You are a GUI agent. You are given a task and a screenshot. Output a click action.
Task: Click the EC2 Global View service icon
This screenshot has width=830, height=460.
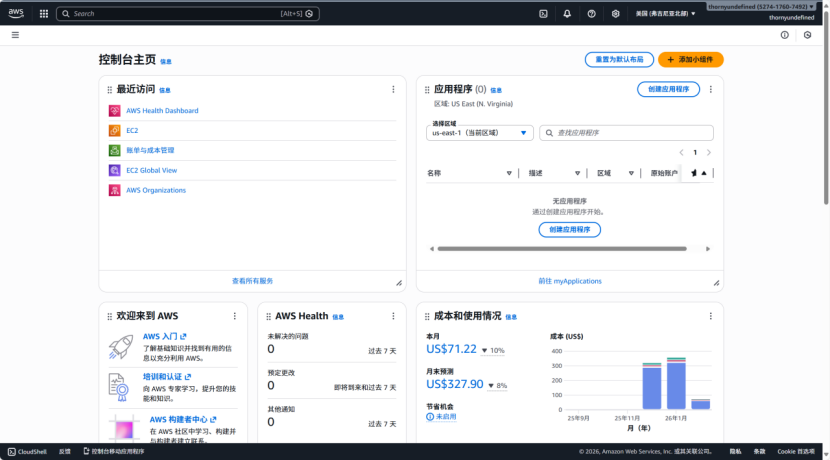coord(115,170)
